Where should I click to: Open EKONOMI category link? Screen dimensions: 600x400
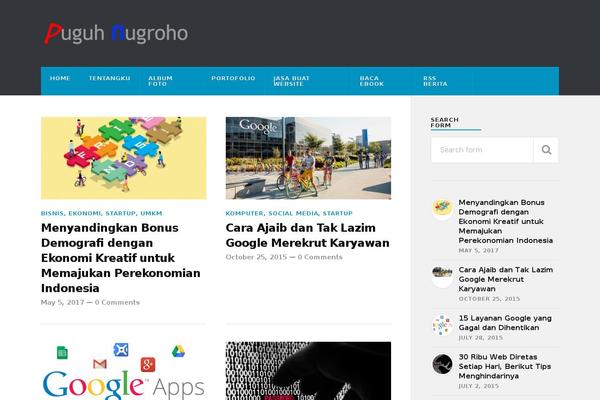85,213
